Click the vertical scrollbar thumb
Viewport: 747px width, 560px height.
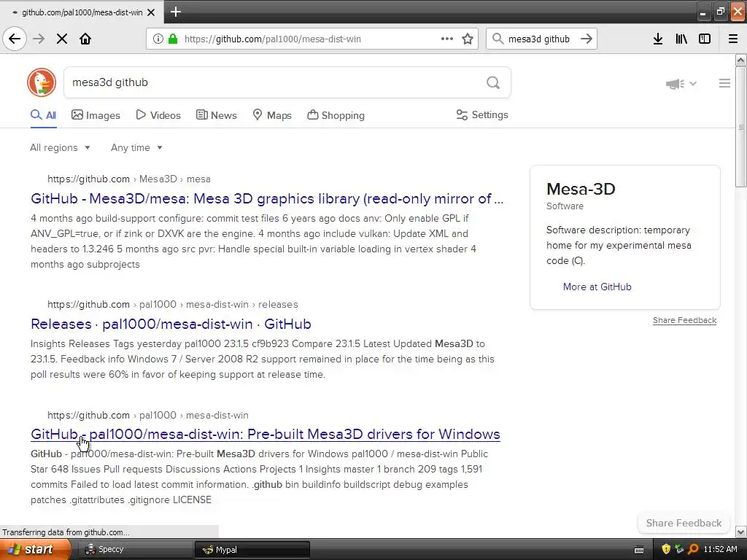740,127
